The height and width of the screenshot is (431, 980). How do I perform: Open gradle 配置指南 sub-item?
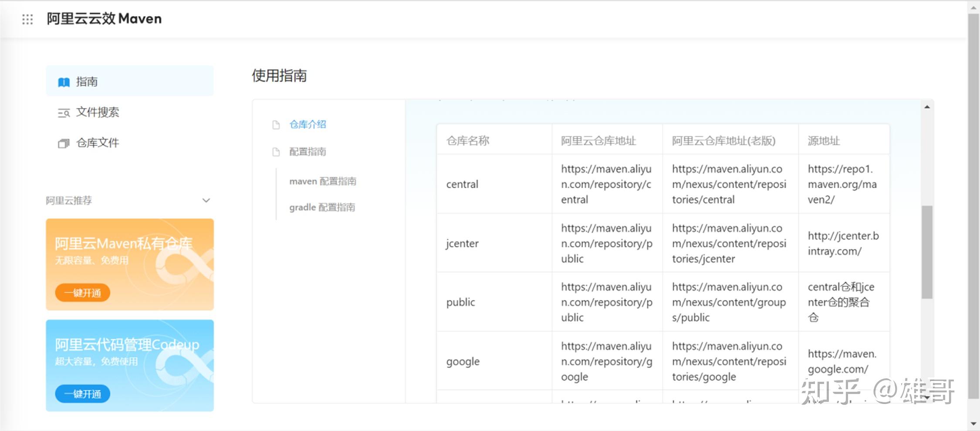point(322,207)
